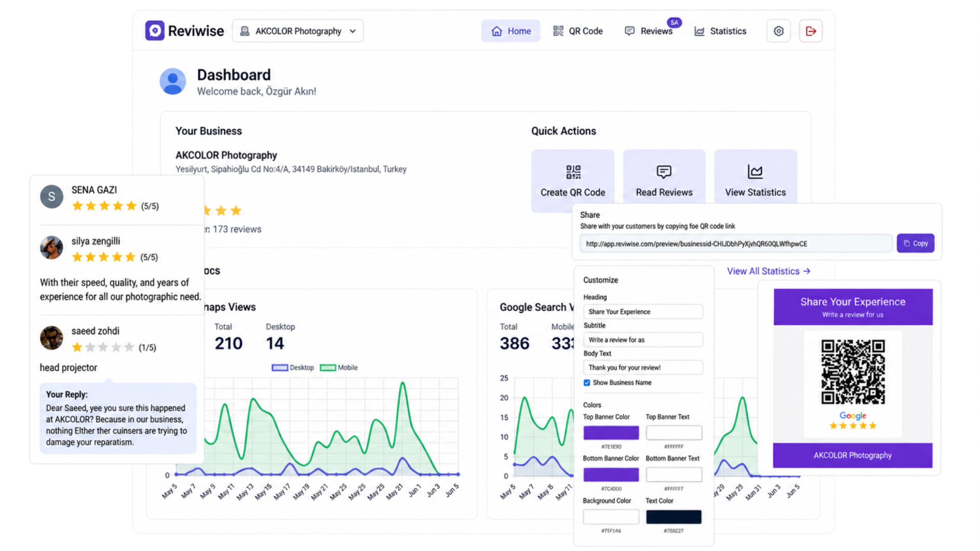
Task: Click the business address text
Action: point(291,169)
